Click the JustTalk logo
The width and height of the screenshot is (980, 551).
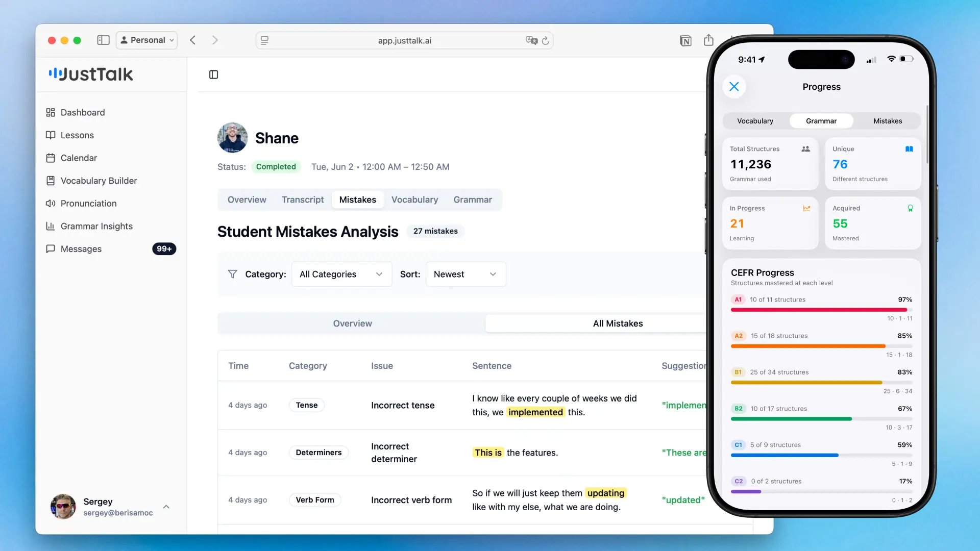click(91, 74)
